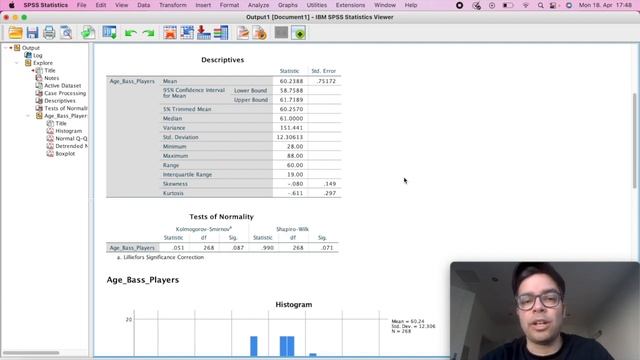Open the File menu
This screenshot has height=360, width=640.
click(x=82, y=5)
